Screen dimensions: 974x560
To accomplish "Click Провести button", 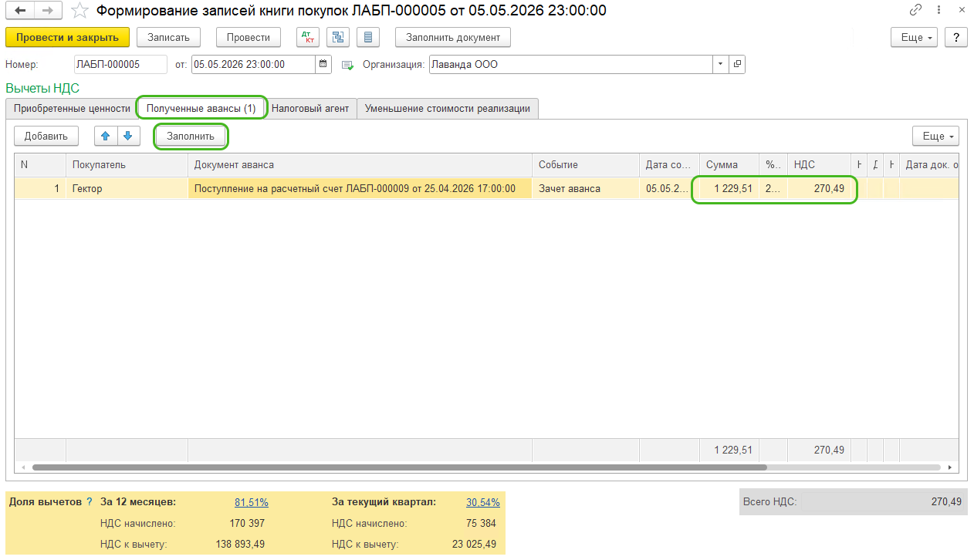I will (x=249, y=37).
